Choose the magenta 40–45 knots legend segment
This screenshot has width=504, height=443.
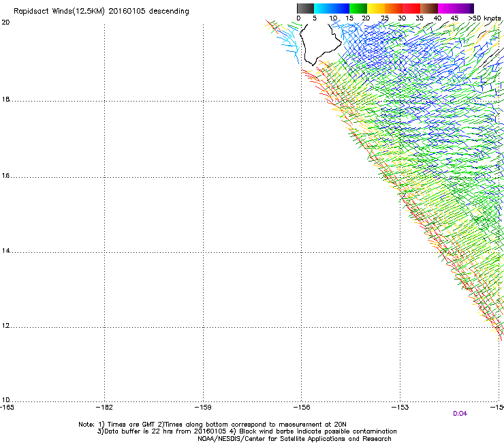(447, 8)
